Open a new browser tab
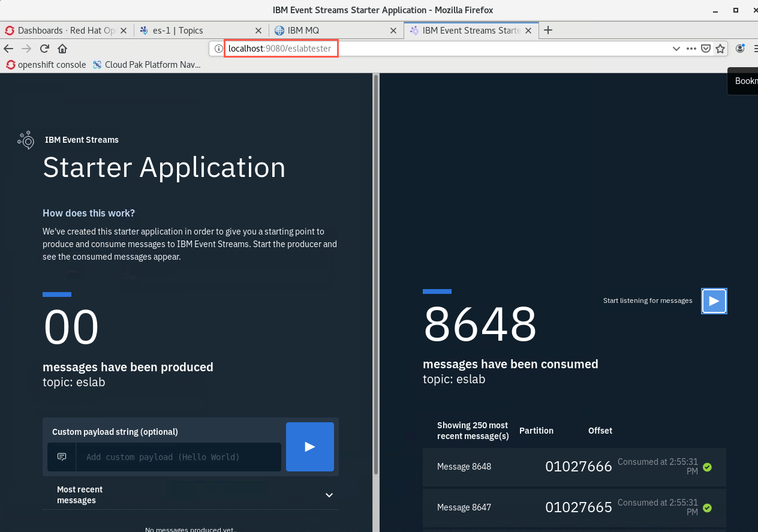Image resolution: width=758 pixels, height=532 pixels. pos(548,30)
